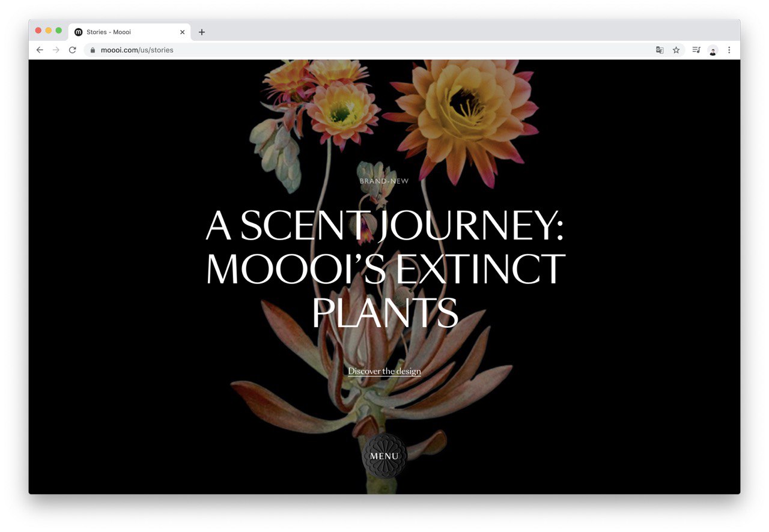Minimize the window with yellow button
This screenshot has height=532, width=769.
tap(49, 30)
